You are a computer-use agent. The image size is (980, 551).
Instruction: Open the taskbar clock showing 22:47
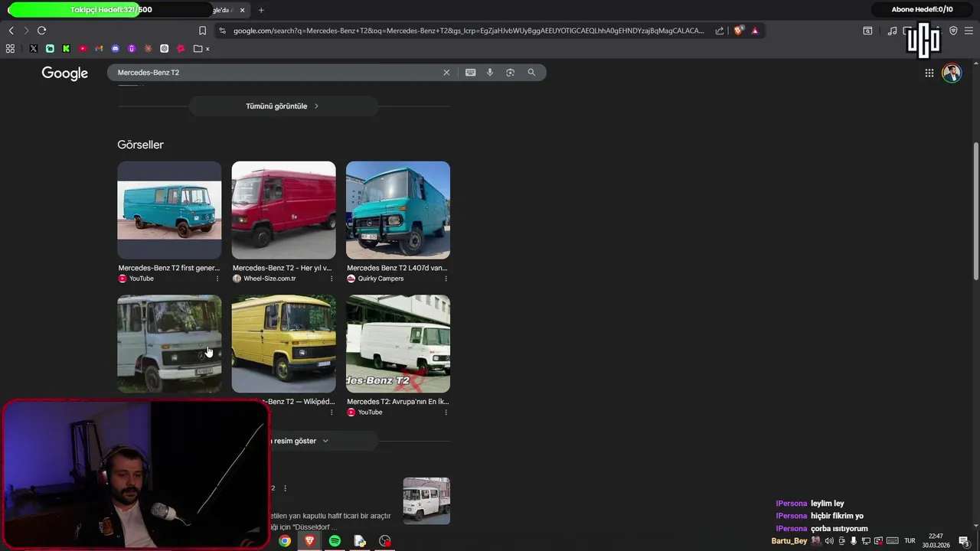coord(936,541)
